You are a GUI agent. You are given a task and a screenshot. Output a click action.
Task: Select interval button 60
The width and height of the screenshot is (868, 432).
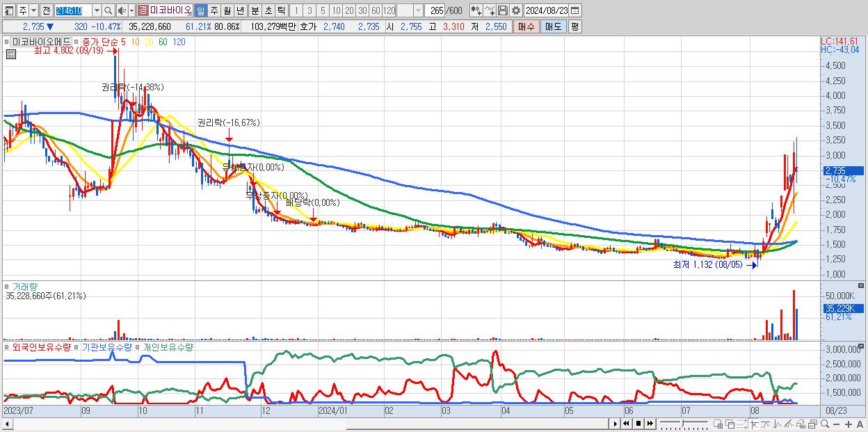click(376, 11)
